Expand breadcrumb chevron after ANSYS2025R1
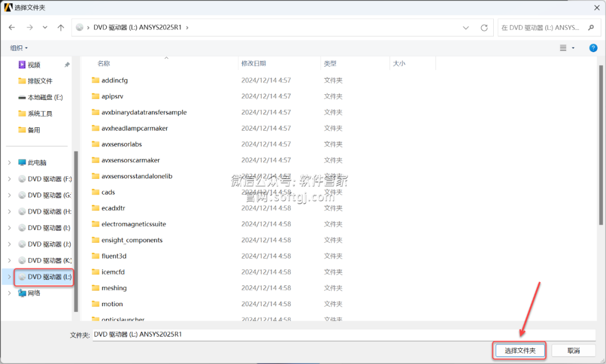 (x=187, y=28)
